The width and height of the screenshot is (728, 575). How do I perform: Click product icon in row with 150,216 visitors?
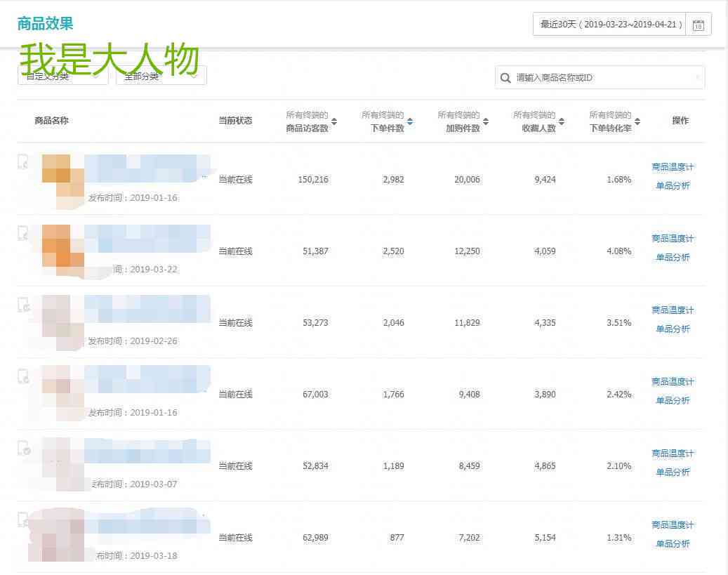[23, 161]
